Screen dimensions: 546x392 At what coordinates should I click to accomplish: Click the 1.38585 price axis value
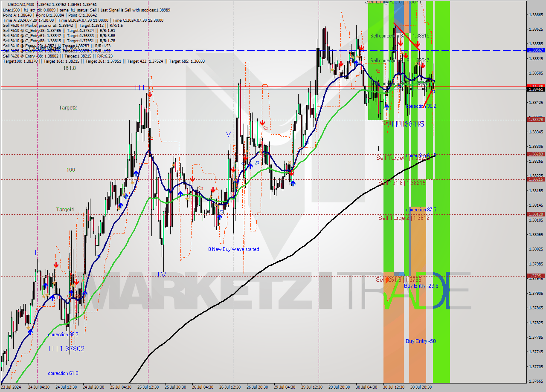[x=536, y=44]
